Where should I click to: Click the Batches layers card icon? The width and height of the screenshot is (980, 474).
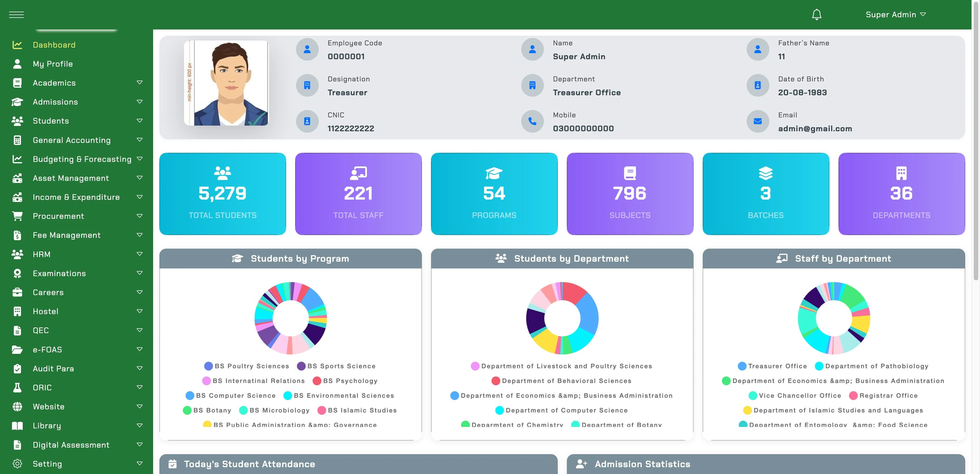coord(765,173)
